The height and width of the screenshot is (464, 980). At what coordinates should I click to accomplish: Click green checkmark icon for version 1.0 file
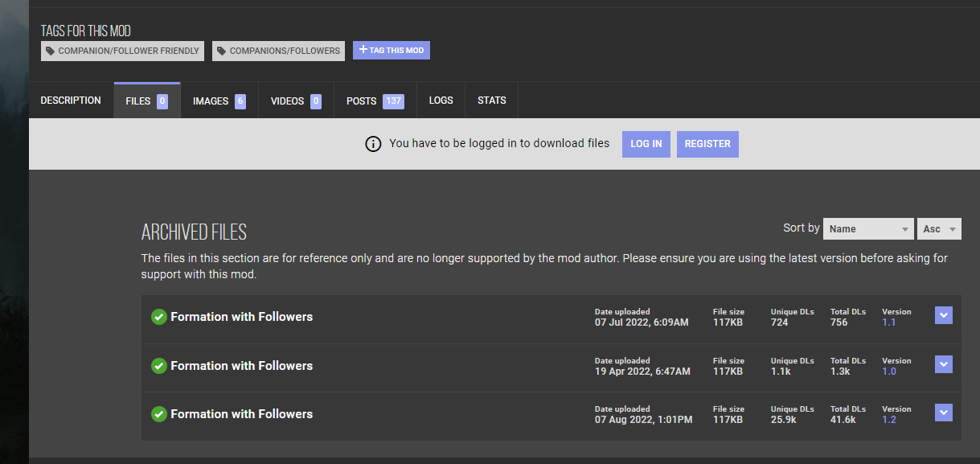tap(159, 366)
